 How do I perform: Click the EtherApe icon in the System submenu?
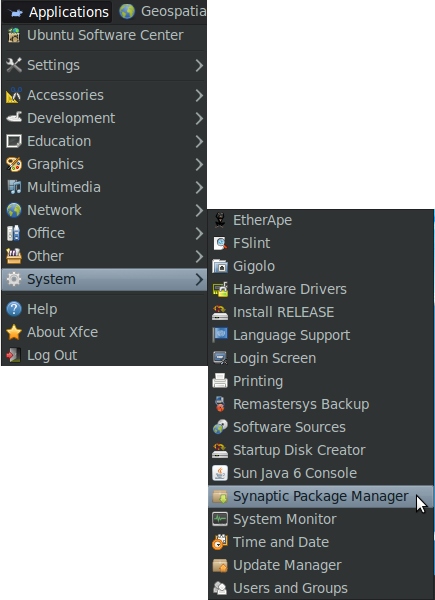pyautogui.click(x=220, y=220)
